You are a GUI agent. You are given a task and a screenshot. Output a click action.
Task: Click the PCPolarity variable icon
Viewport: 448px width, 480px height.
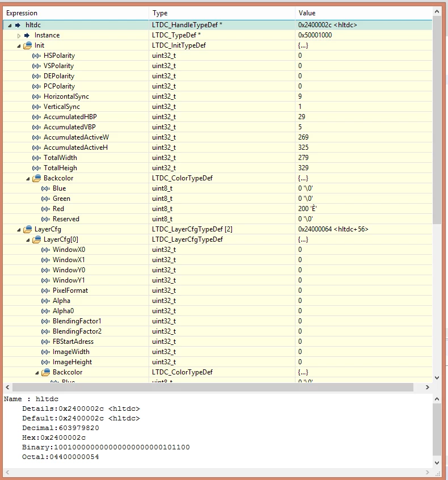tap(36, 86)
